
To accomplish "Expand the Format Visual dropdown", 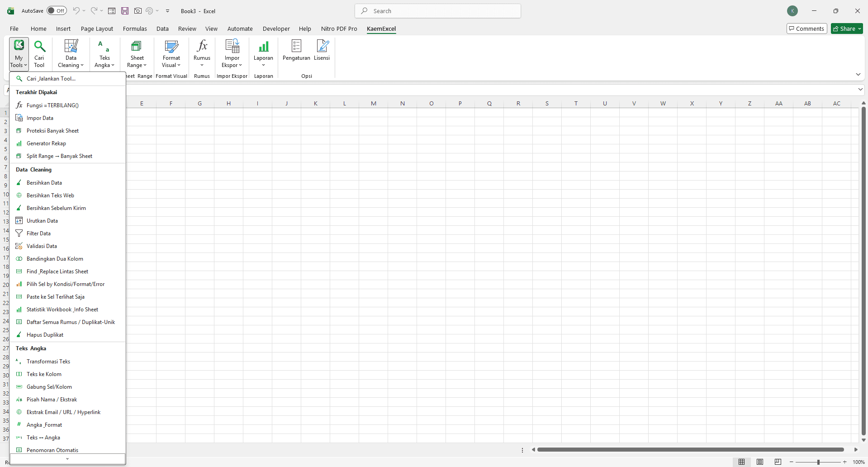I will click(x=171, y=53).
